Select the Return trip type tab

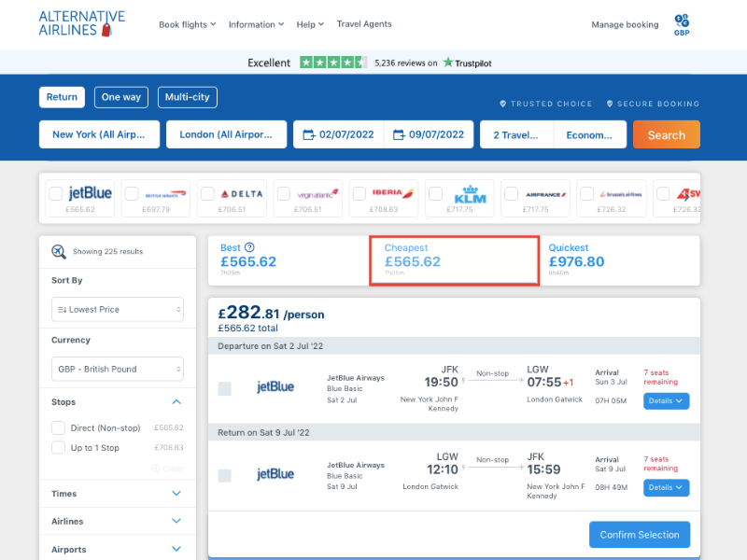pos(62,97)
